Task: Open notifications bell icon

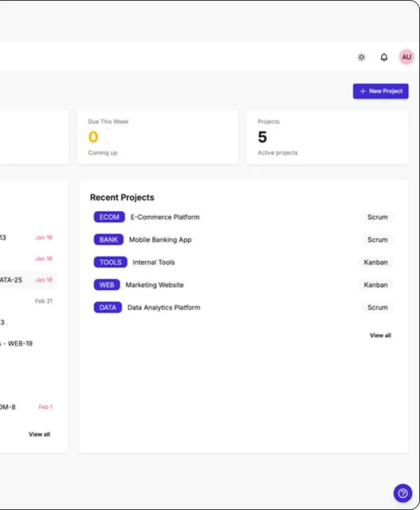Action: pos(384,57)
